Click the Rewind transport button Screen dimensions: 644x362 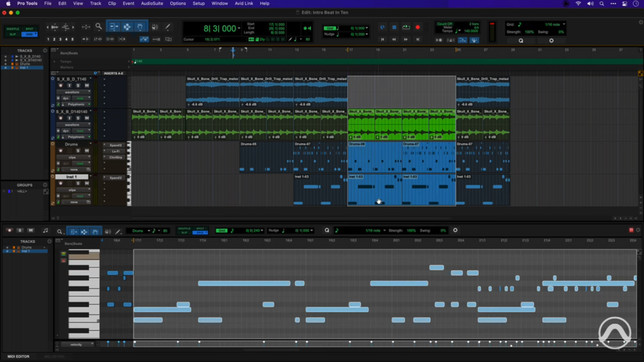(394, 40)
